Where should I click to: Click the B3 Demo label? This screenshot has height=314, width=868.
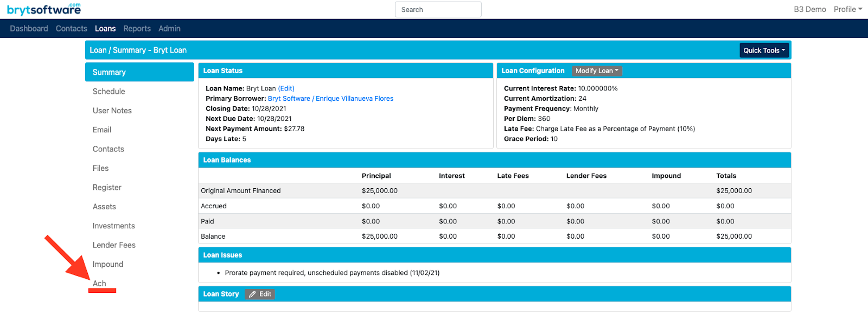coord(809,9)
